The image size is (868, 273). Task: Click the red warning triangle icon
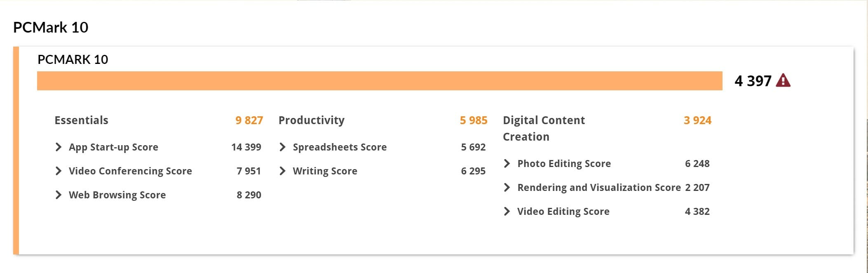[783, 80]
